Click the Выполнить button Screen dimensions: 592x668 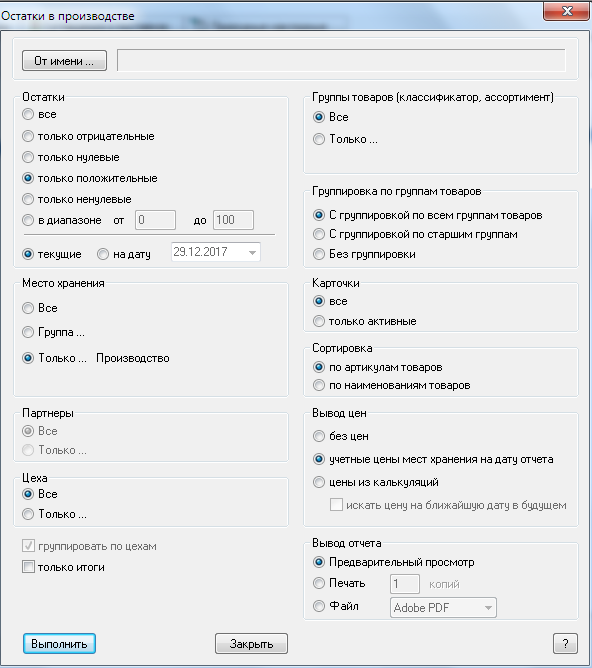(x=59, y=643)
